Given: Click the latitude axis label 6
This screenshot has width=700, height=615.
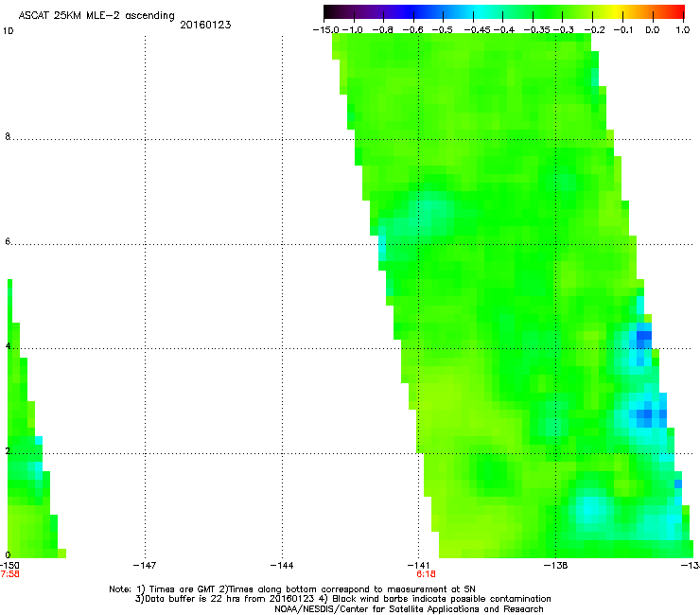Looking at the screenshot, I should coord(8,241).
